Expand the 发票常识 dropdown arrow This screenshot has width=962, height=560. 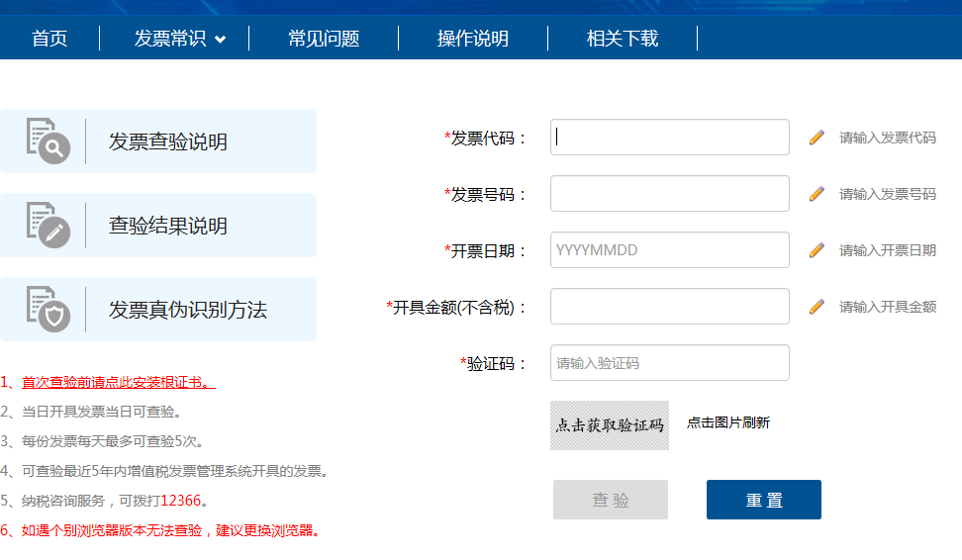220,40
